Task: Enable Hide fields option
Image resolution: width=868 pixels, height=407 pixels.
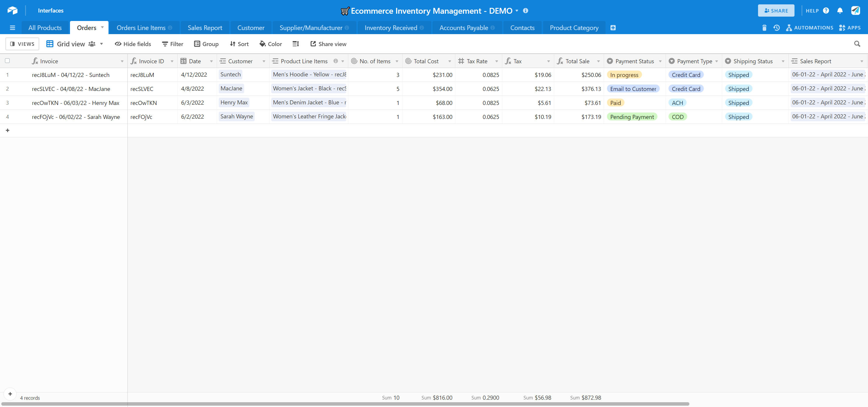Action: pos(133,44)
